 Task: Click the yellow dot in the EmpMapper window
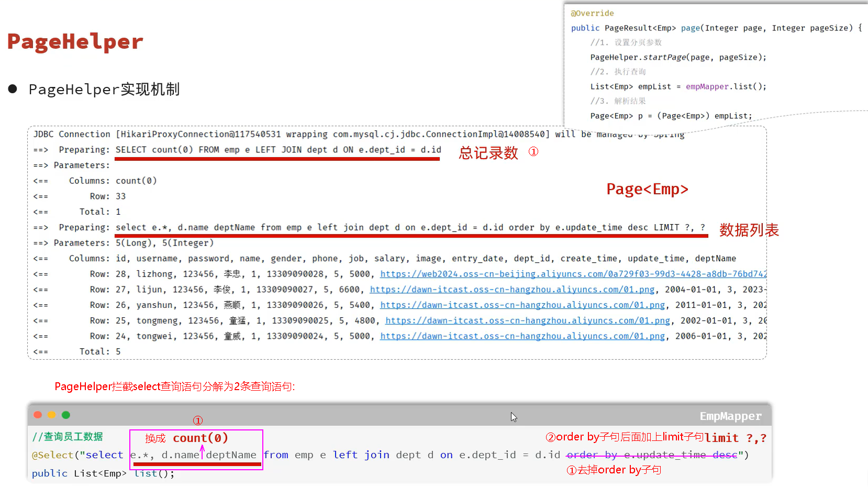coord(51,415)
